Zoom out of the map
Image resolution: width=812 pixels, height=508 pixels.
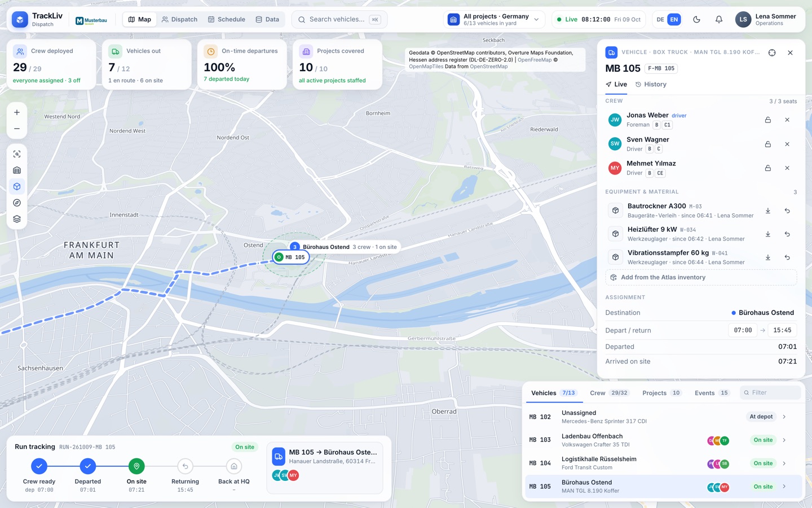17,129
